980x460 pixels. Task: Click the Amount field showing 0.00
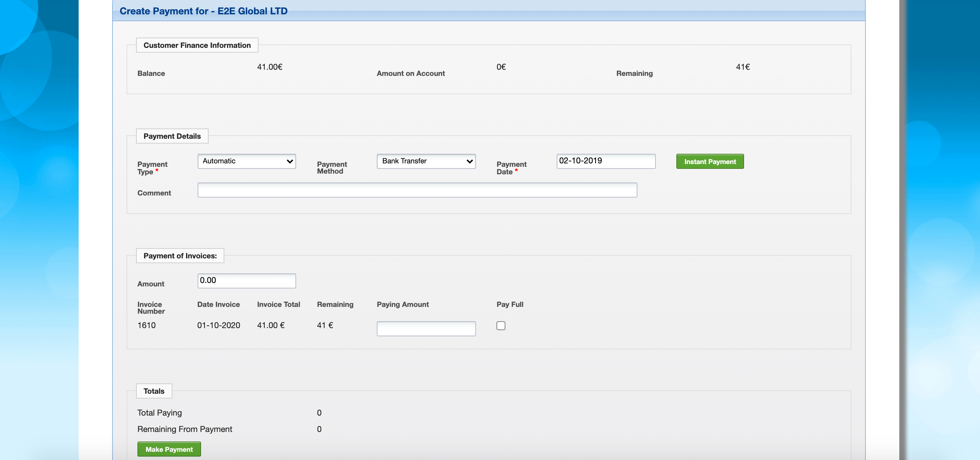pyautogui.click(x=247, y=281)
